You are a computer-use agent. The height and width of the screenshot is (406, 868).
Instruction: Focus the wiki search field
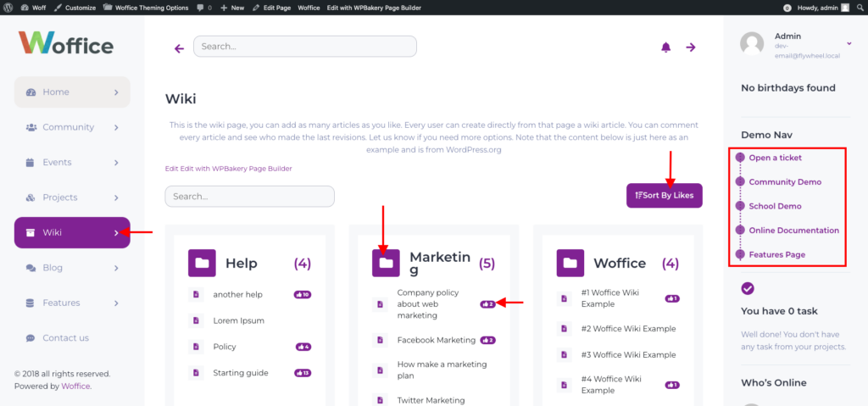(x=249, y=196)
